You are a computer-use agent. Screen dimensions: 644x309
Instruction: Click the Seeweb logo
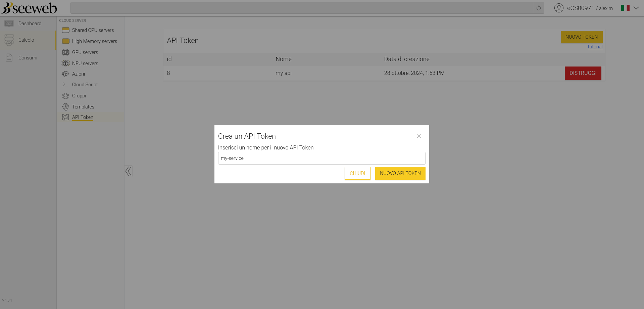(x=29, y=8)
